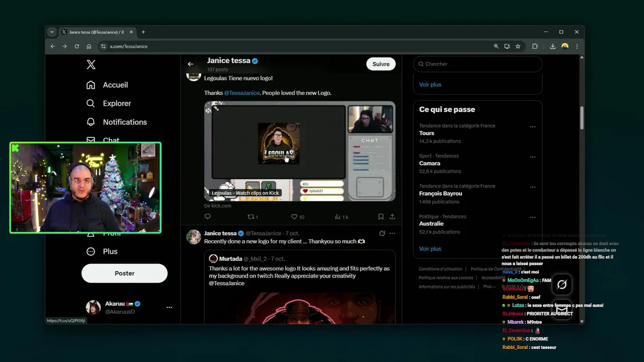Viewport: 644px width, 362px height.
Task: Click Janice tessa post avatar
Action: point(194,237)
